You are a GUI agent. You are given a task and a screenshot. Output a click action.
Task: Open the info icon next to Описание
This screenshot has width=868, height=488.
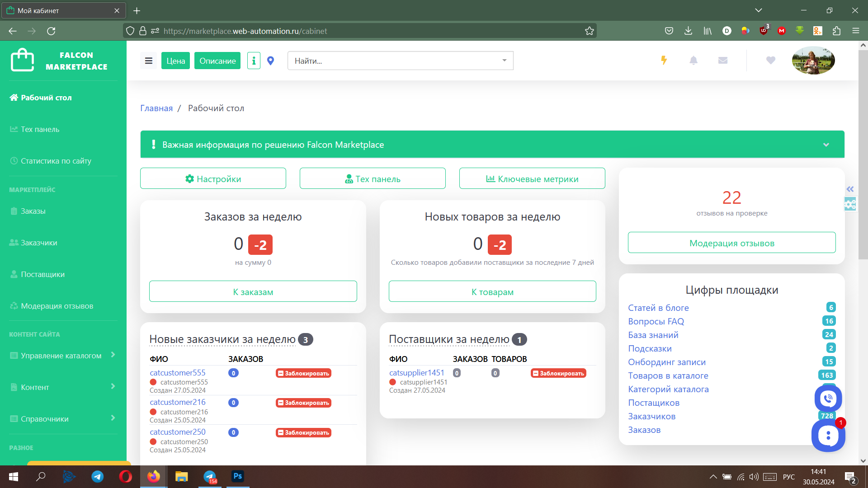254,60
